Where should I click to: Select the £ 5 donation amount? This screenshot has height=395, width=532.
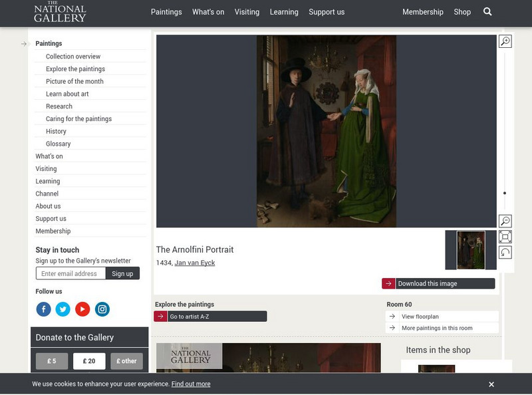coord(52,361)
